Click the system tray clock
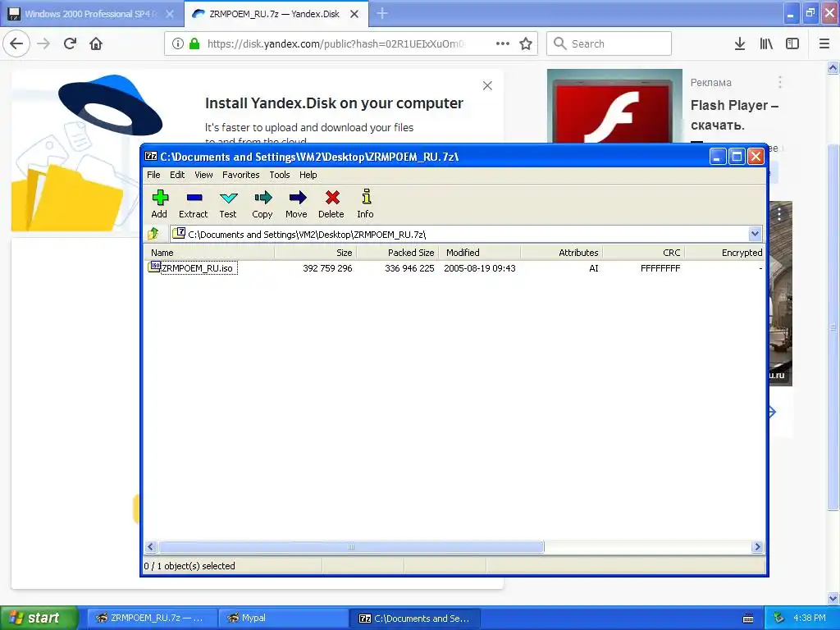This screenshot has width=840, height=630. 810,618
